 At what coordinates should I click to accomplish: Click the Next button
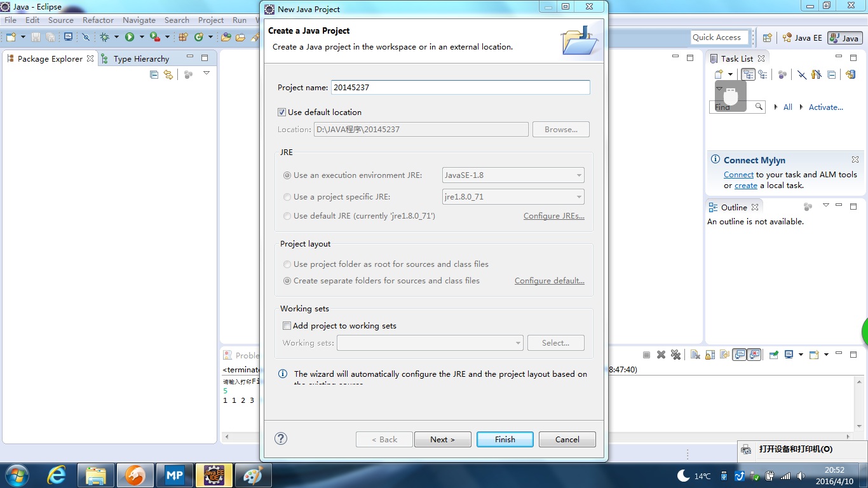pos(443,439)
